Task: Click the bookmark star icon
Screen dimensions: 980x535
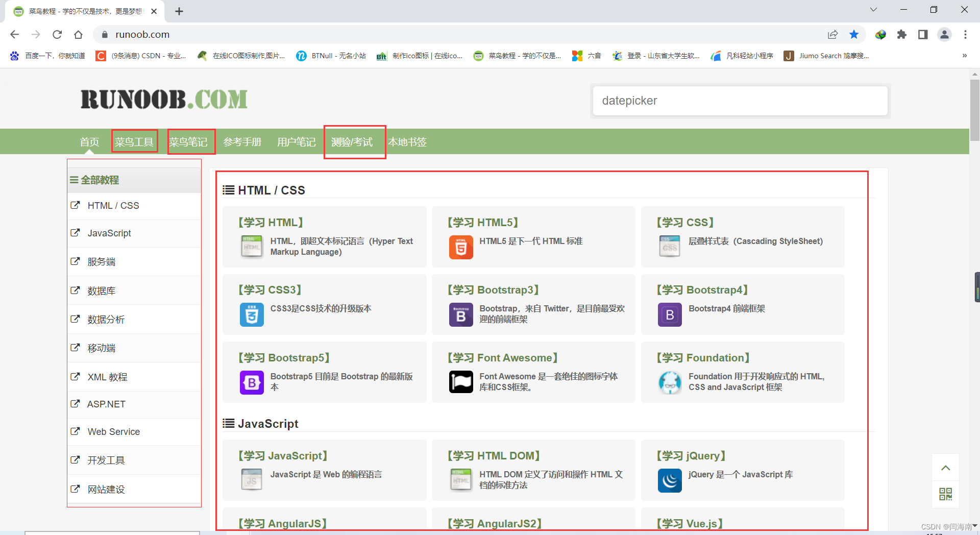Action: tap(854, 34)
